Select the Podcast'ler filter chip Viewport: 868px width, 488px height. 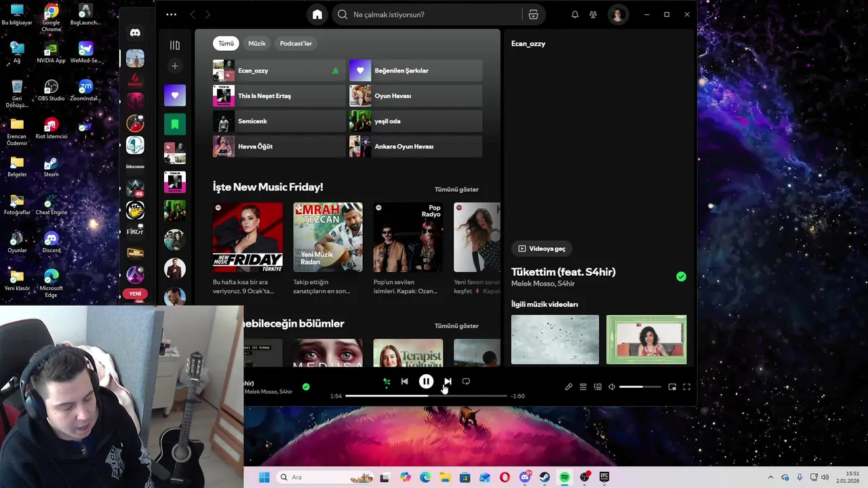pos(296,43)
